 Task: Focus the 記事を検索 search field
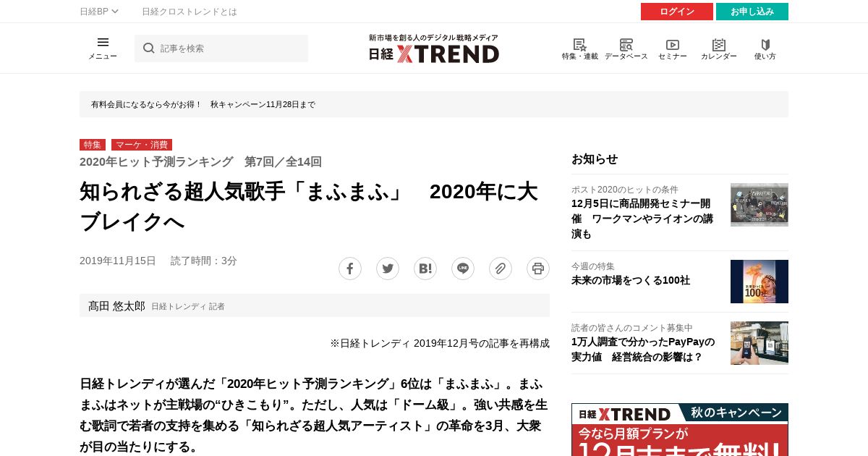pyautogui.click(x=221, y=48)
